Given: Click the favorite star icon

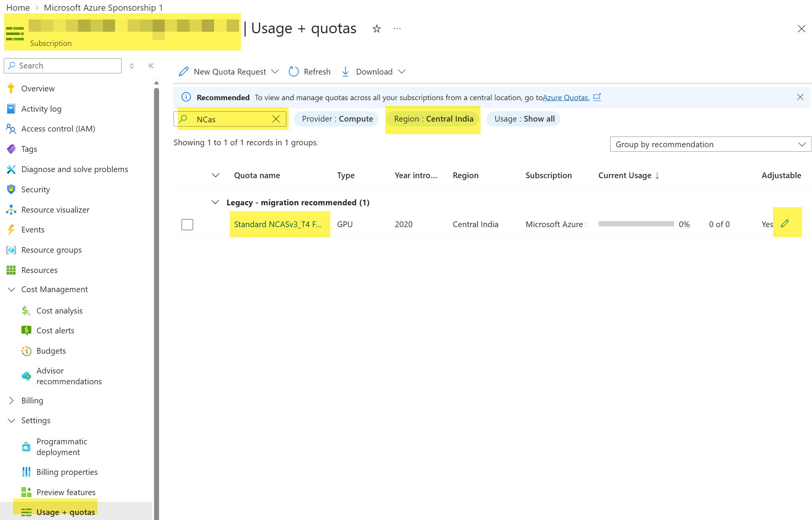Looking at the screenshot, I should point(377,29).
